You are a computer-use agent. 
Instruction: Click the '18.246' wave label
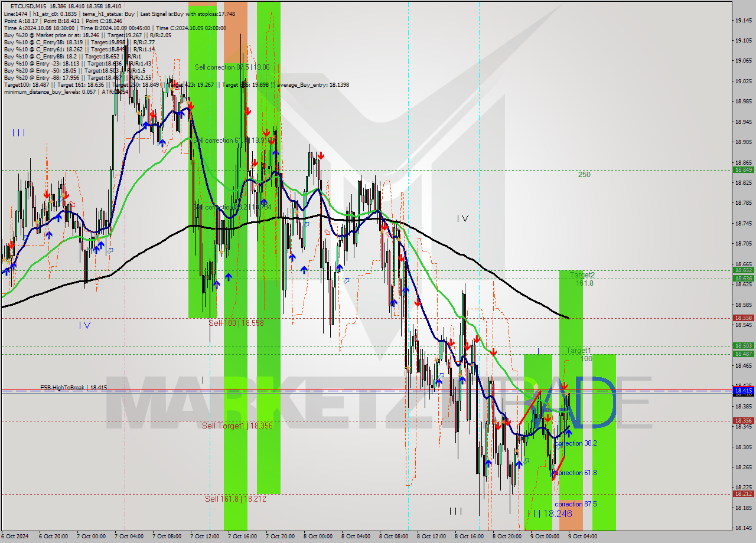coord(557,514)
